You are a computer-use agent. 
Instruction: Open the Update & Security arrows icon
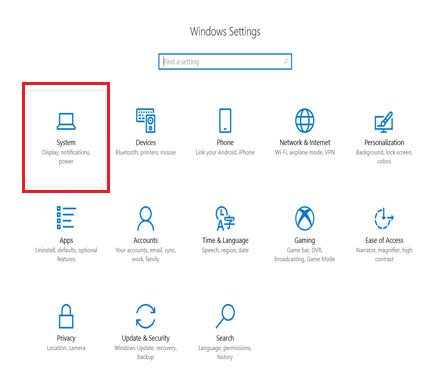click(146, 316)
